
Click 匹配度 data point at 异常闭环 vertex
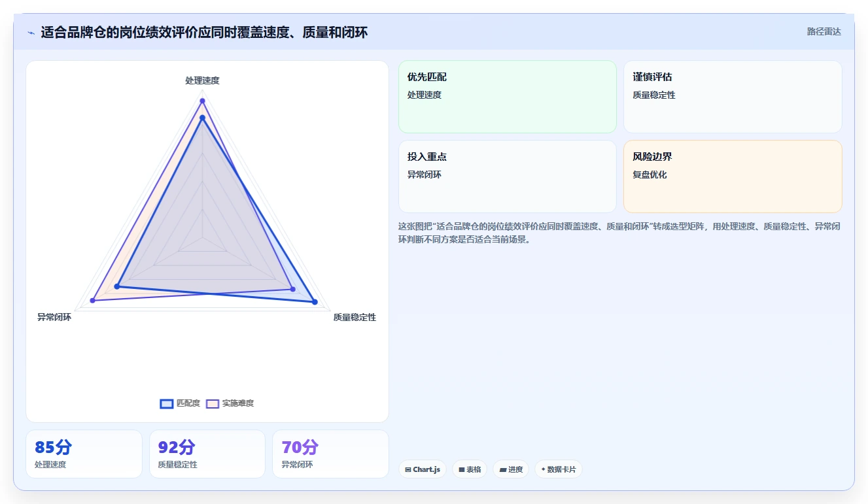[x=117, y=286]
